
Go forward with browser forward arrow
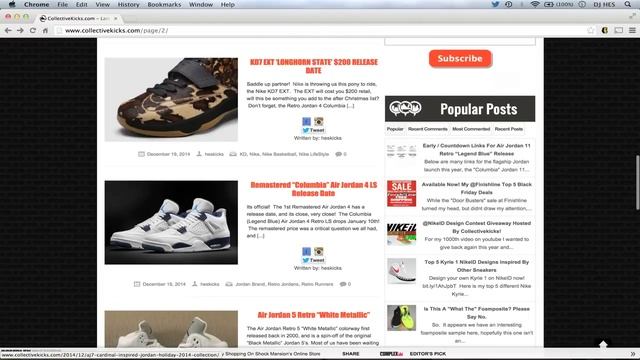[x=20, y=31]
